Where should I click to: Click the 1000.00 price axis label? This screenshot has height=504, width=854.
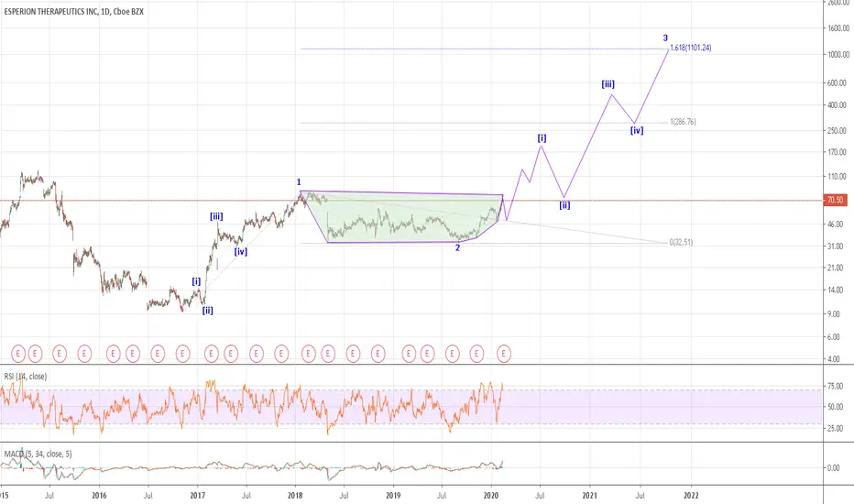(838, 54)
